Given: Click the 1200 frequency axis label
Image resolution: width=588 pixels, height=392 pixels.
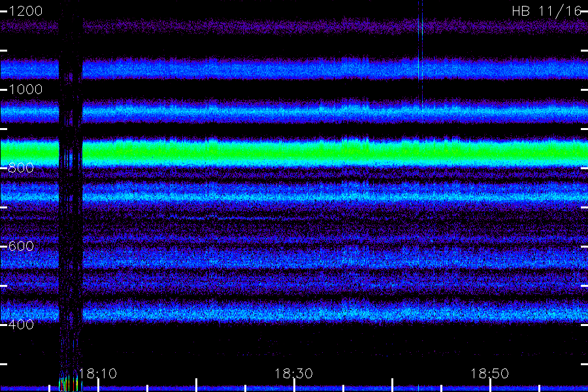Looking at the screenshot, I should coord(25,11).
